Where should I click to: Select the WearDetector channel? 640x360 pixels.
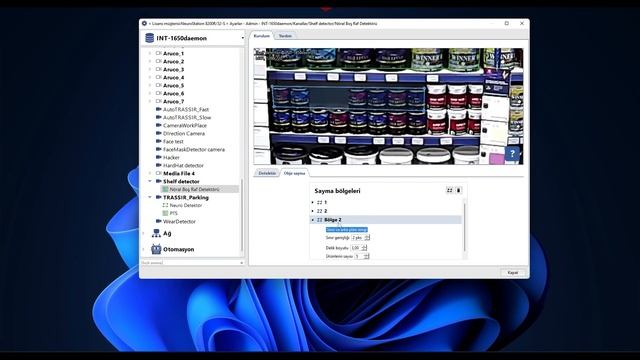[179, 221]
